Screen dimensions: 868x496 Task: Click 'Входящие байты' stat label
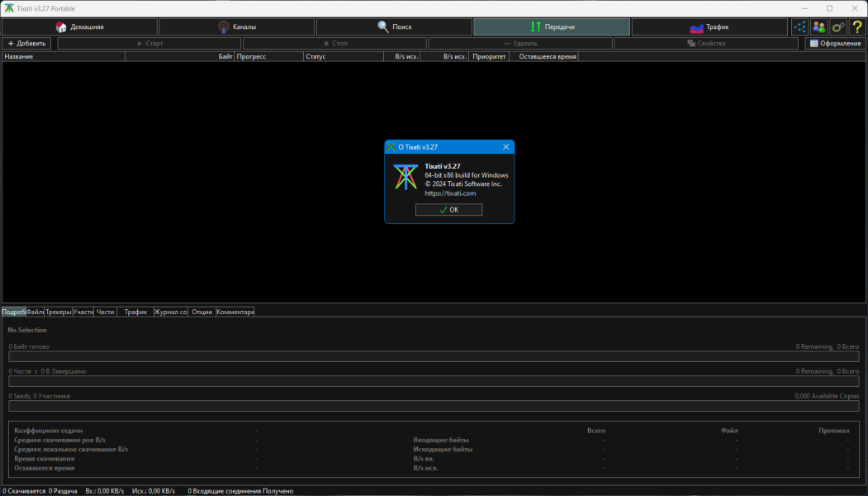(441, 440)
